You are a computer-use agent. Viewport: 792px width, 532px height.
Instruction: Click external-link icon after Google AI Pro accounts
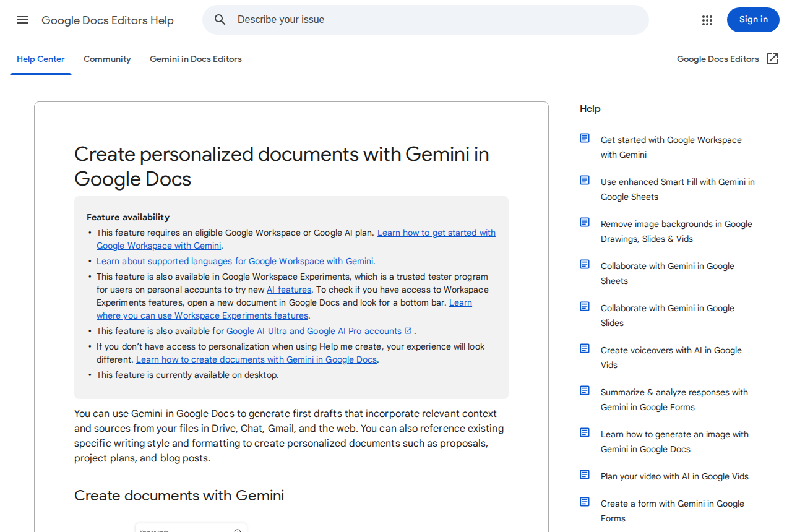(x=408, y=330)
